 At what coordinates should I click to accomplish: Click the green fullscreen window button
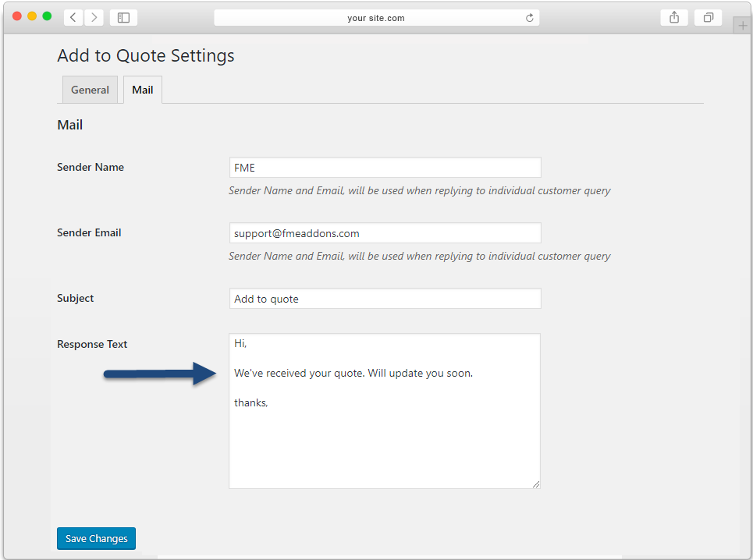(47, 16)
